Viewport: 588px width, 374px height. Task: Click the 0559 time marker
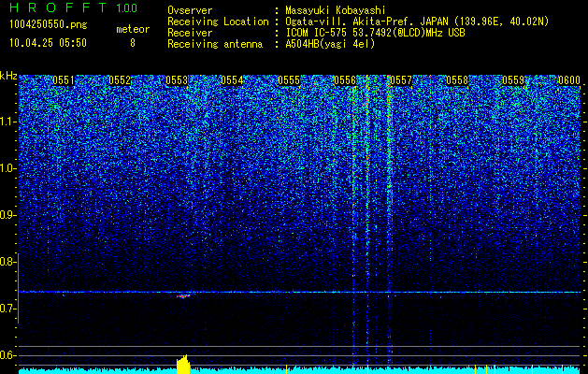513,80
